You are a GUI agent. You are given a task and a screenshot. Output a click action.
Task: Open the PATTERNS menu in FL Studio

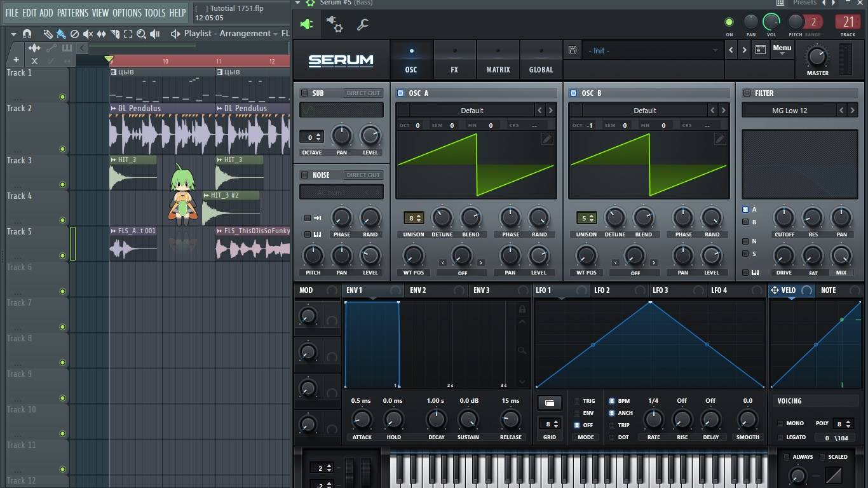pos(72,13)
